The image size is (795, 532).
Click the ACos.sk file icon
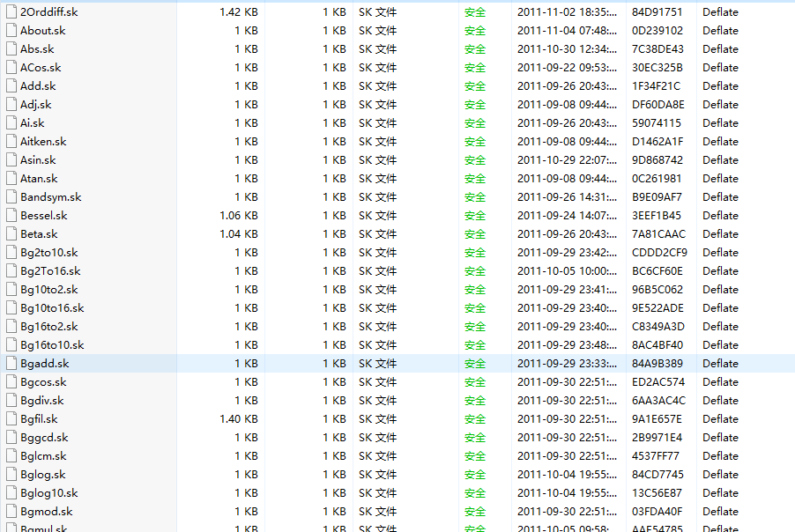(x=11, y=68)
